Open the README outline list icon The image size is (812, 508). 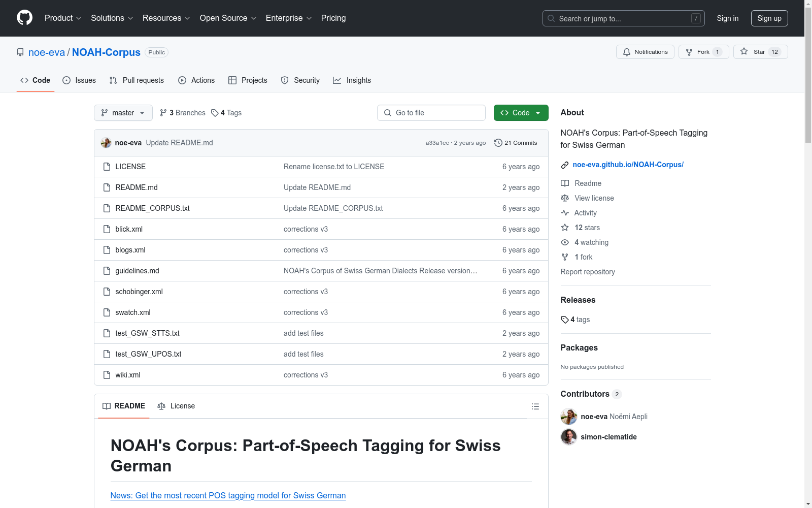pos(535,406)
